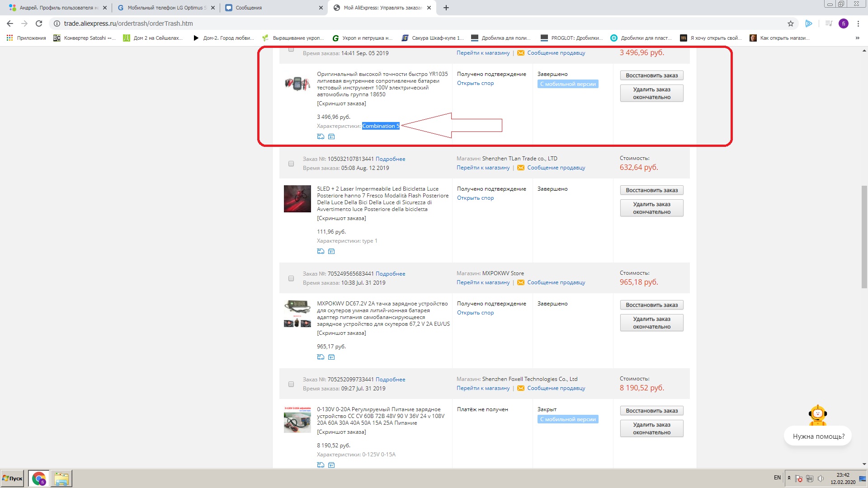Screen dimensions: 868x488
Task: Click the reload page icon
Action: tap(39, 23)
